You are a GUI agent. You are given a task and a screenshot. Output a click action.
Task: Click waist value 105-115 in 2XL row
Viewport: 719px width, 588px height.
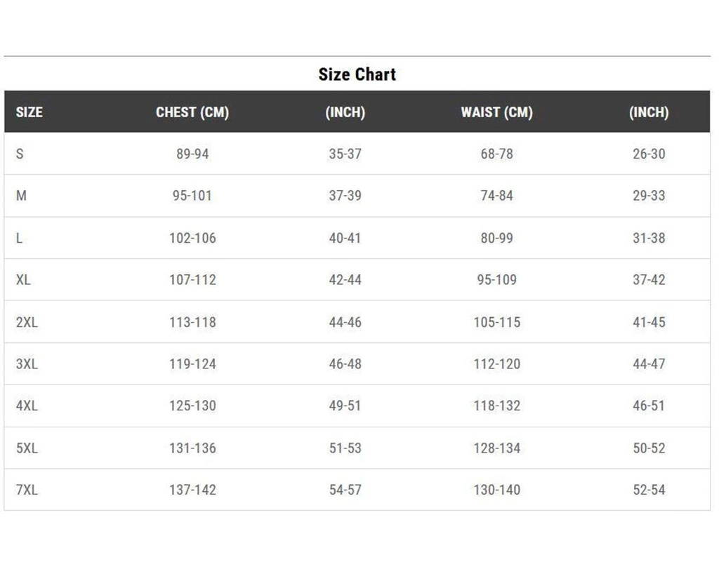click(496, 322)
